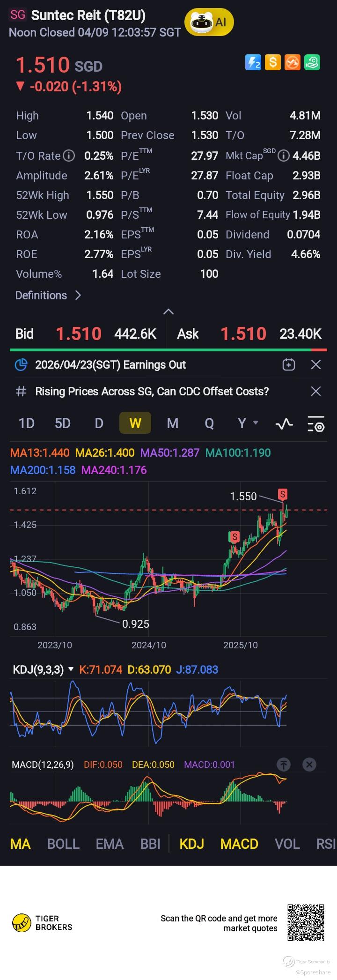
Task: Open chart settings list icon
Action: [x=316, y=424]
